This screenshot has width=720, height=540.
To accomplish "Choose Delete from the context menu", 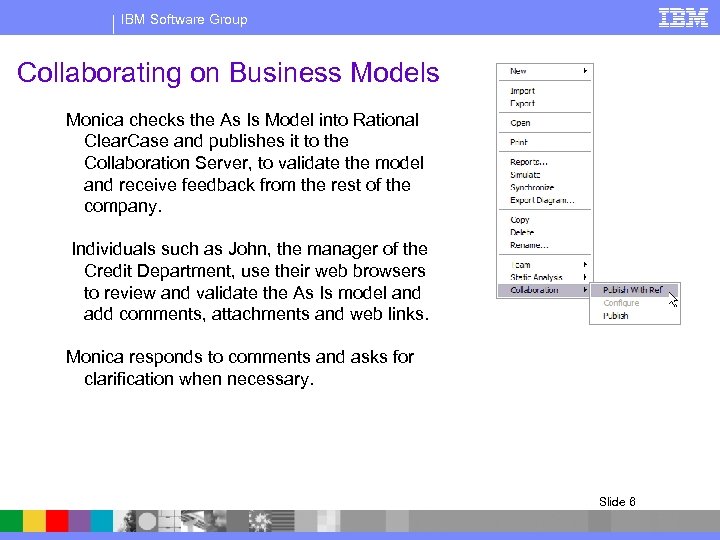I will [545, 232].
